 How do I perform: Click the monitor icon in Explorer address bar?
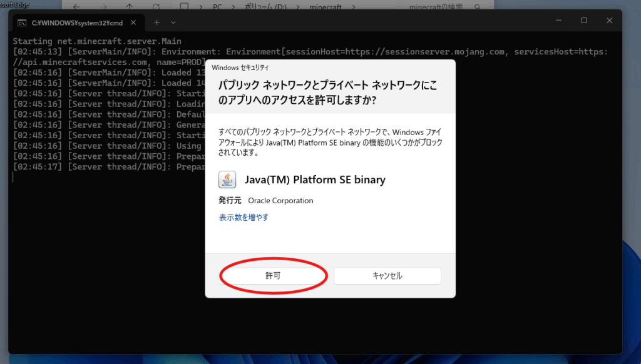pyautogui.click(x=185, y=6)
